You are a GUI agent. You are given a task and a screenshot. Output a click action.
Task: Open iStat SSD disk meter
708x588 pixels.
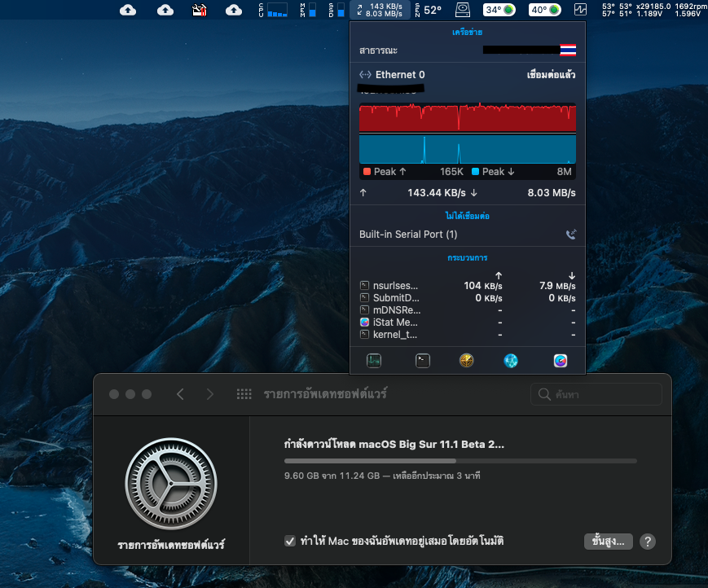pyautogui.click(x=336, y=10)
